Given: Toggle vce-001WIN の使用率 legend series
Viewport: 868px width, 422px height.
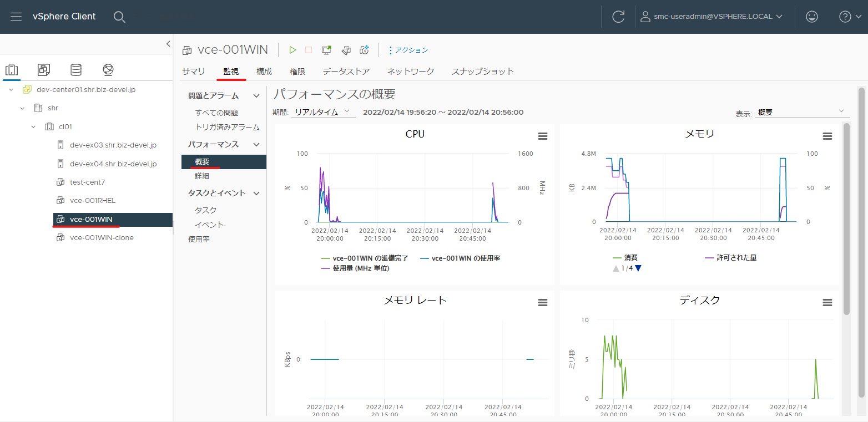Looking at the screenshot, I should 461,258.
